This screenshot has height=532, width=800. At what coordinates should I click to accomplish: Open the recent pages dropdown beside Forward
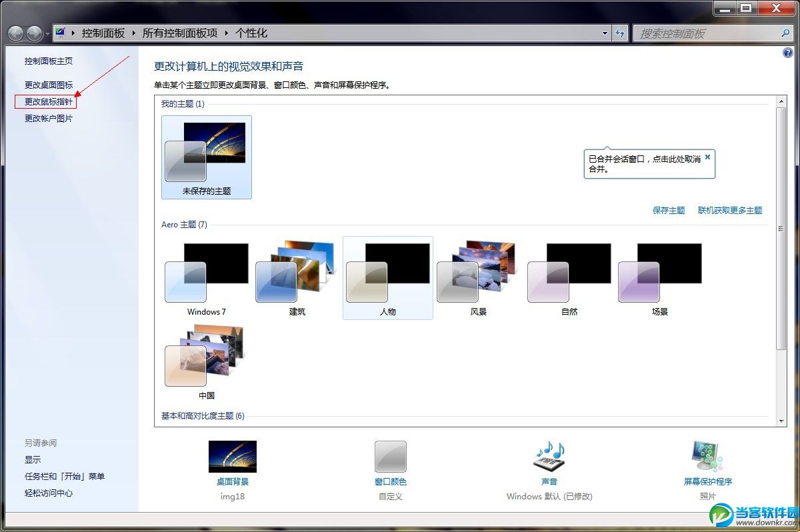click(x=47, y=34)
